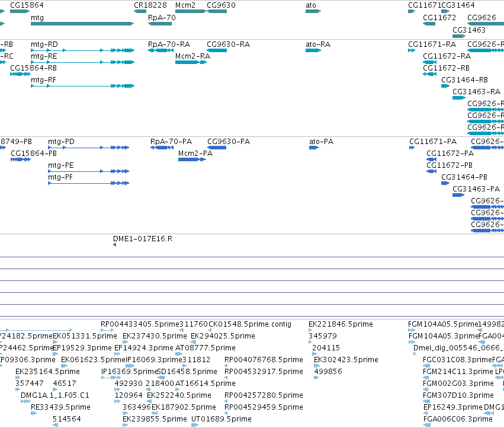Click the mtg-PF protein label
This screenshot has width=504, height=428.
pyautogui.click(x=60, y=177)
